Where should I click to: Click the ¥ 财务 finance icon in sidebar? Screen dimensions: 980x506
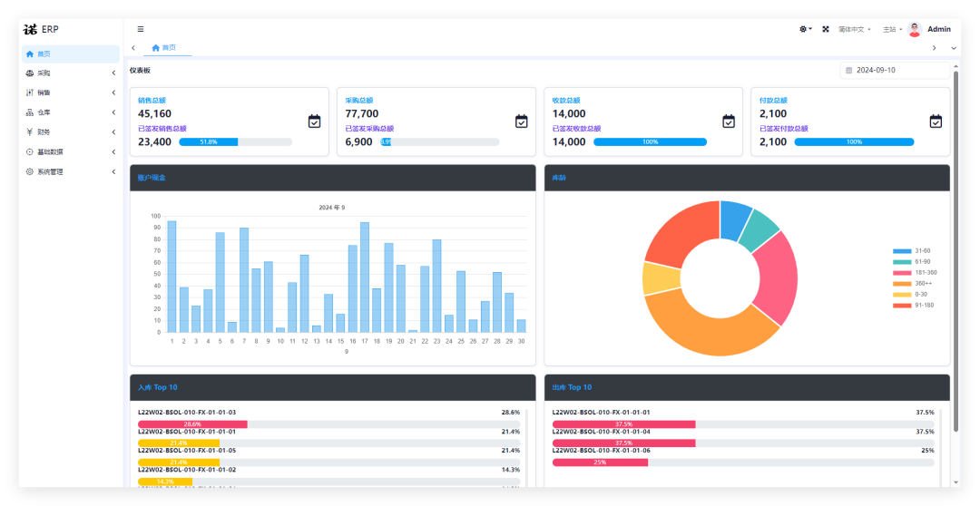(x=29, y=131)
